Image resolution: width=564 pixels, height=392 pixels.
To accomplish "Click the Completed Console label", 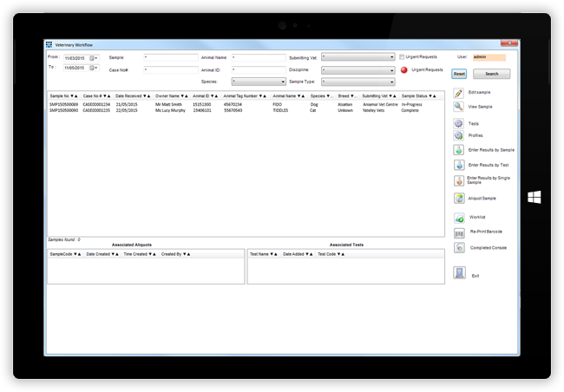I will click(489, 248).
